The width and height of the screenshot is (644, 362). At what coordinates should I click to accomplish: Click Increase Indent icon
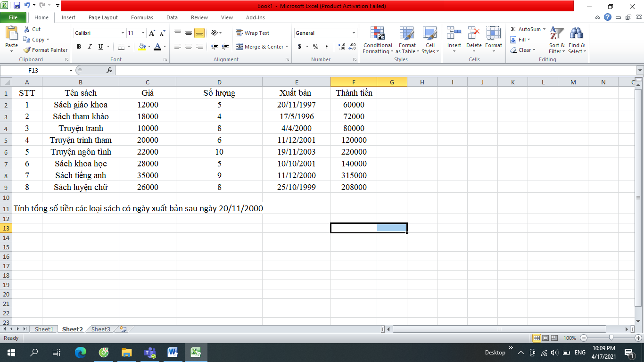point(225,47)
